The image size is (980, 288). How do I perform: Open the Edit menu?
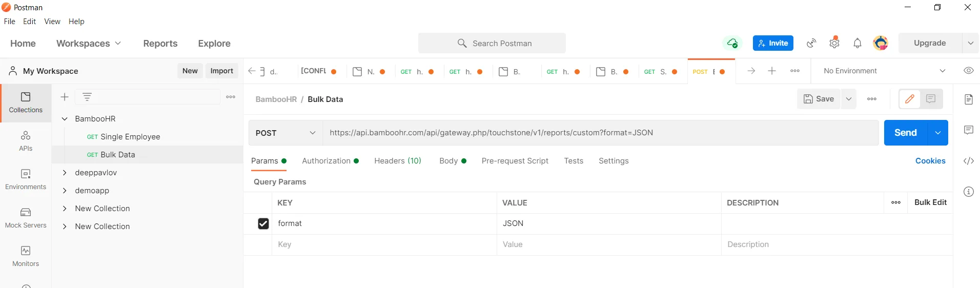30,22
